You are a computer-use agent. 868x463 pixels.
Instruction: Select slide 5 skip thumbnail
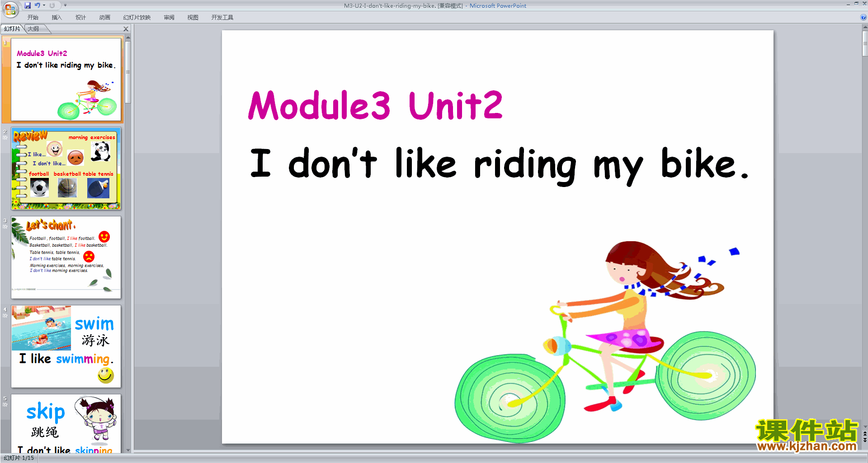(x=66, y=424)
